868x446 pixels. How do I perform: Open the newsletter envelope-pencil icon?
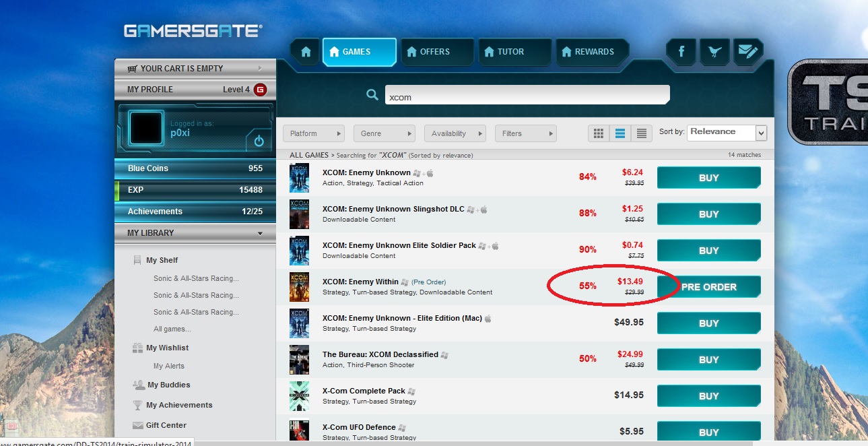(x=747, y=52)
